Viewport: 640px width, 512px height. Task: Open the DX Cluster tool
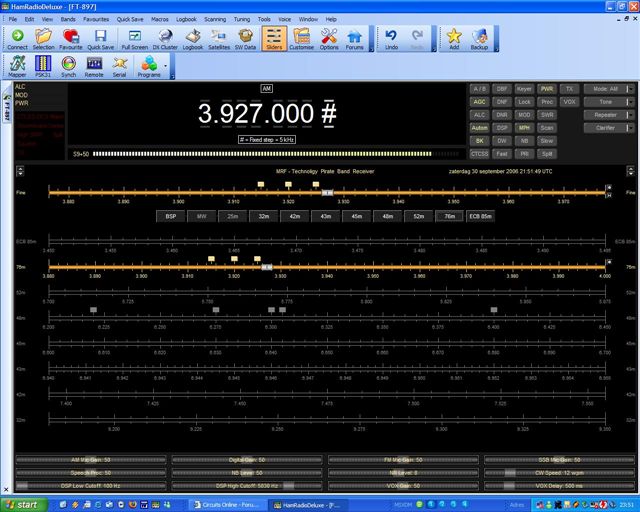coord(163,38)
